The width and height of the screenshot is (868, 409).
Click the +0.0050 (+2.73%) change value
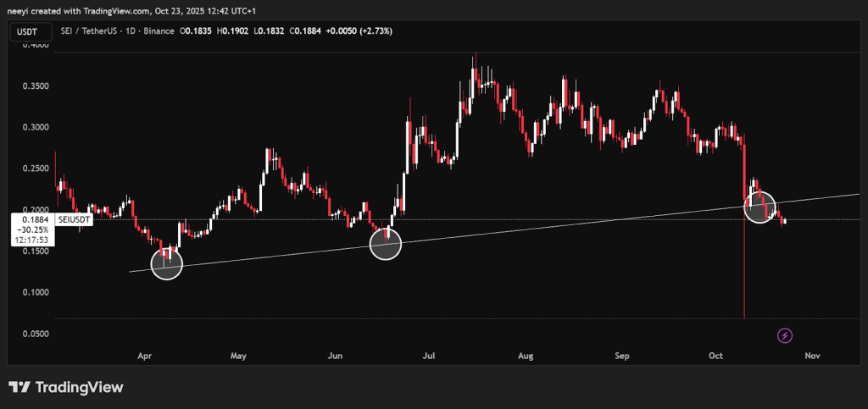[x=357, y=31]
